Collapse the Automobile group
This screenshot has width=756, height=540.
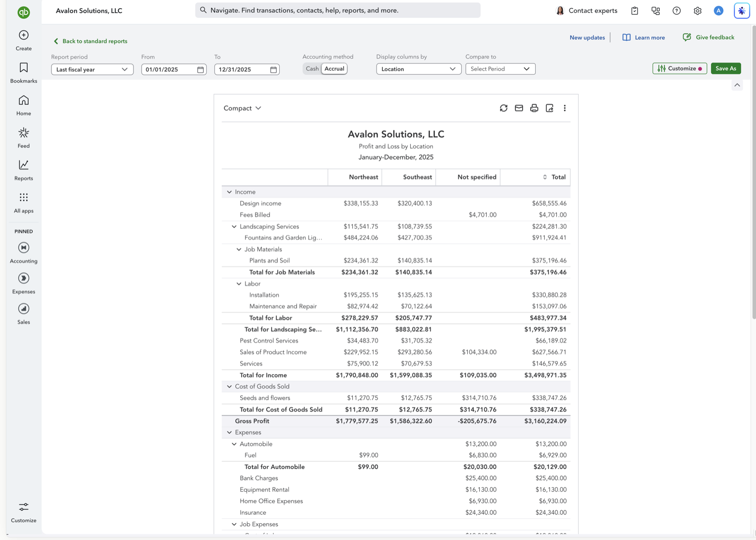[x=234, y=444]
